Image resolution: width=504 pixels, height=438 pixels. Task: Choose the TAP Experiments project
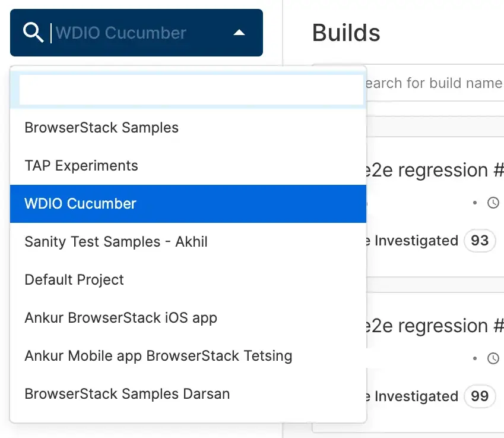[81, 166]
